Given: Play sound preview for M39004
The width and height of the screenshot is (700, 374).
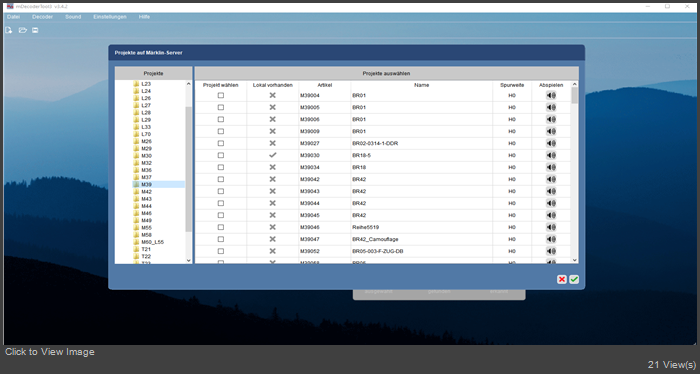Looking at the screenshot, I should 551,96.
